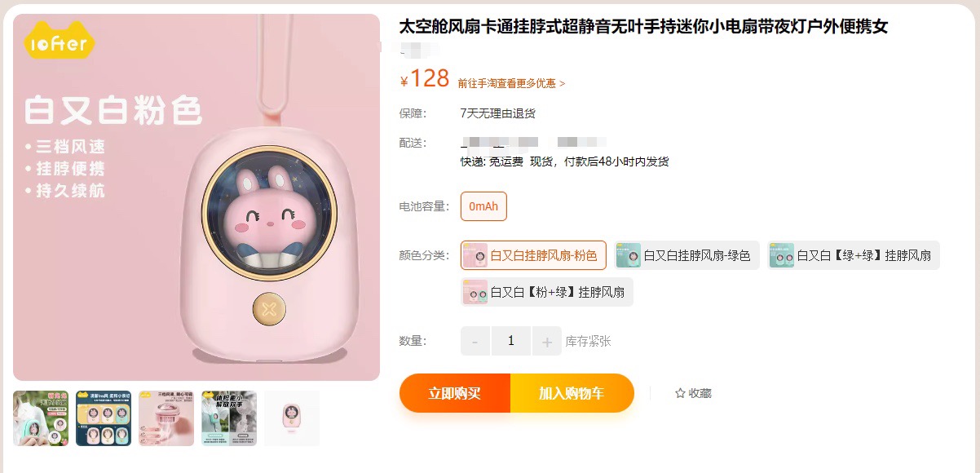The image size is (980, 473).
Task: Click the quantity input field showing 1
Action: [x=511, y=341]
